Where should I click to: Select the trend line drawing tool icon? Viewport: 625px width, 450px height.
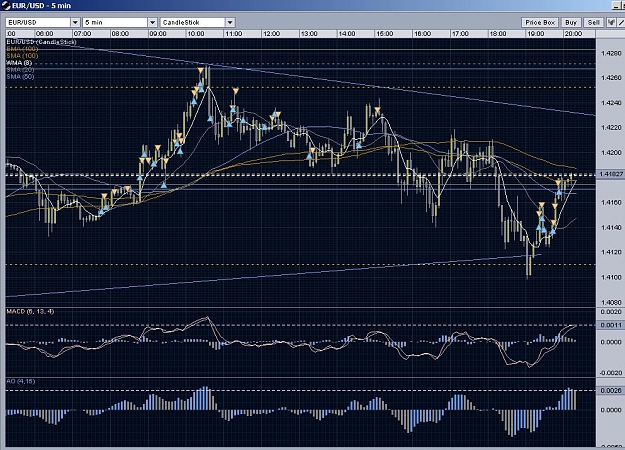click(621, 22)
